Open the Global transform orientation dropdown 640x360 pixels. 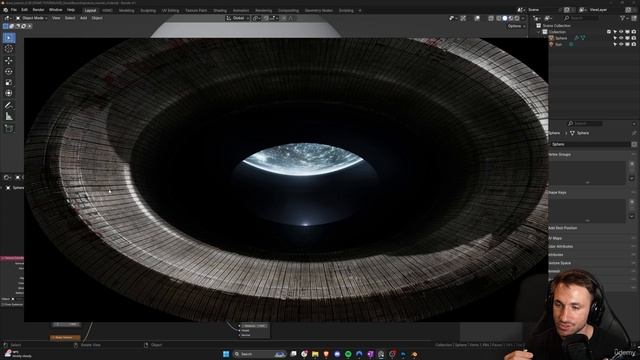[x=238, y=18]
